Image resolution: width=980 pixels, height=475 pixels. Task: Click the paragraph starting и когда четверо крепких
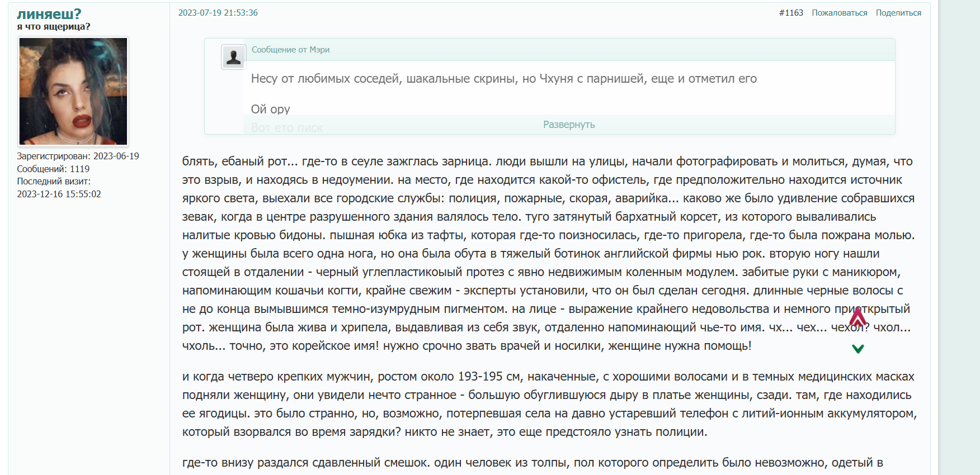point(548,404)
